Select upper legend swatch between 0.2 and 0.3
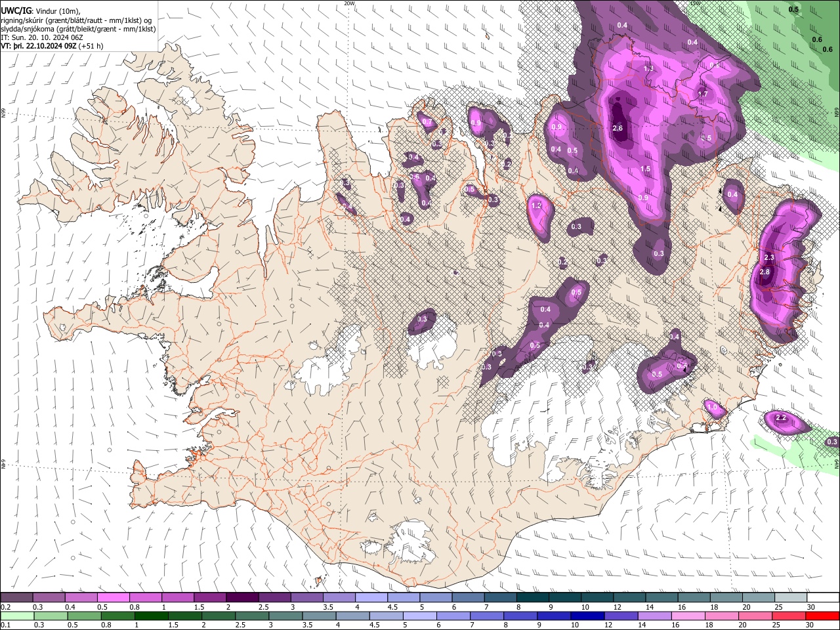Viewport: 840px width, 630px height. pos(16,598)
